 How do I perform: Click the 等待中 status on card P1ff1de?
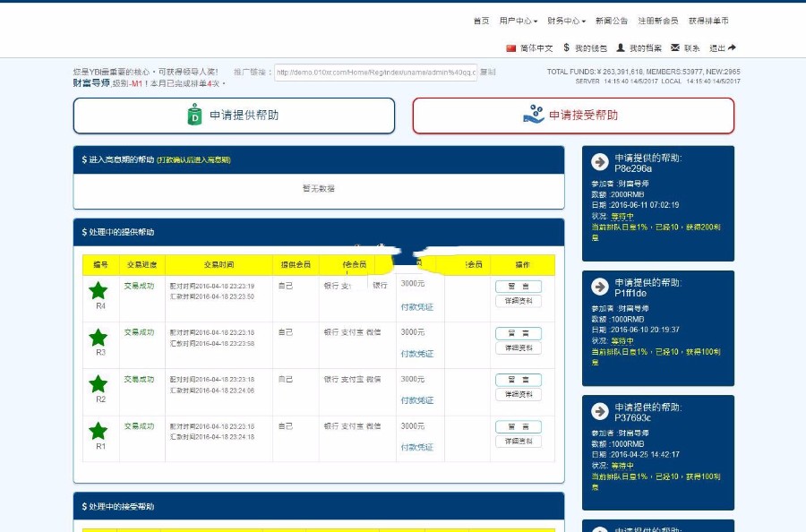[x=622, y=341]
